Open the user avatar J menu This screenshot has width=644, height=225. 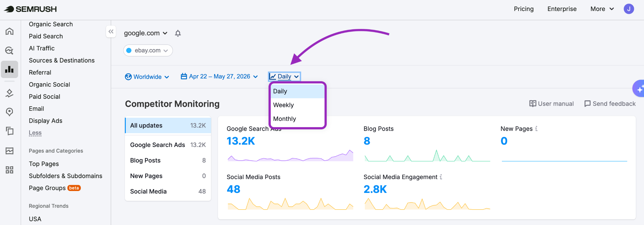629,9
